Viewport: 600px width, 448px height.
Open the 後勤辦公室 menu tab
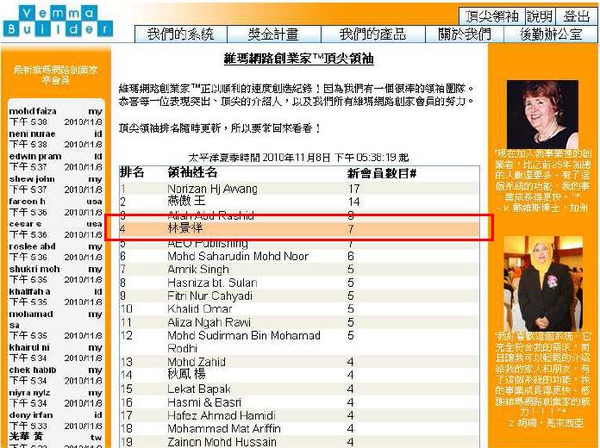551,34
